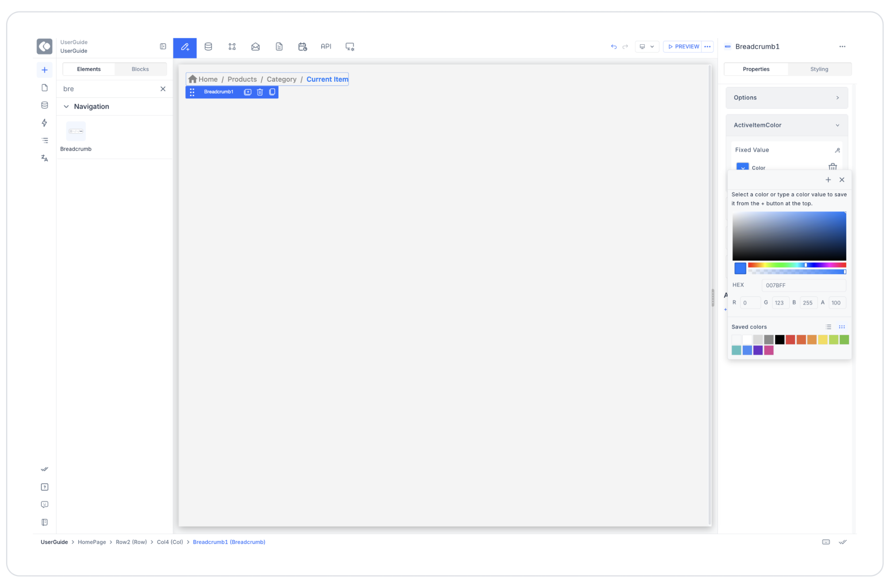Click HomePage in bottom breadcrumb path

pyautogui.click(x=92, y=542)
